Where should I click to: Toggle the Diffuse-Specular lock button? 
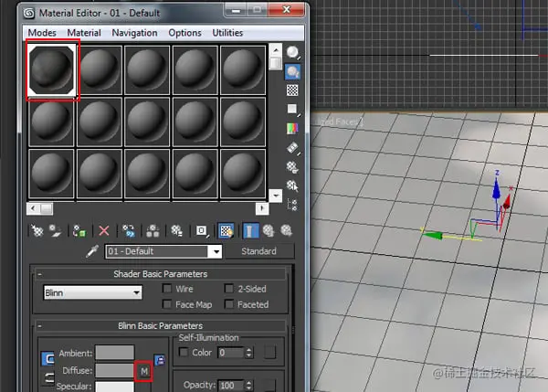(48, 378)
